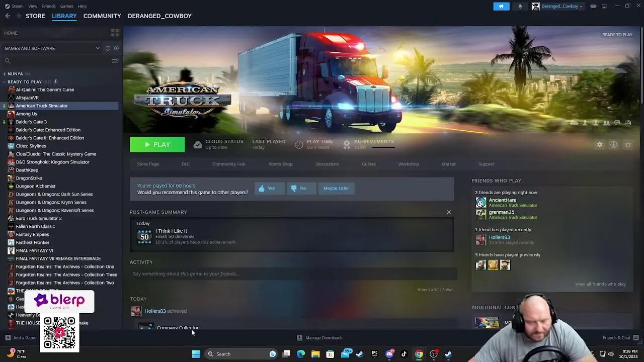Open the Community Hub link
The width and height of the screenshot is (644, 362).
(229, 164)
